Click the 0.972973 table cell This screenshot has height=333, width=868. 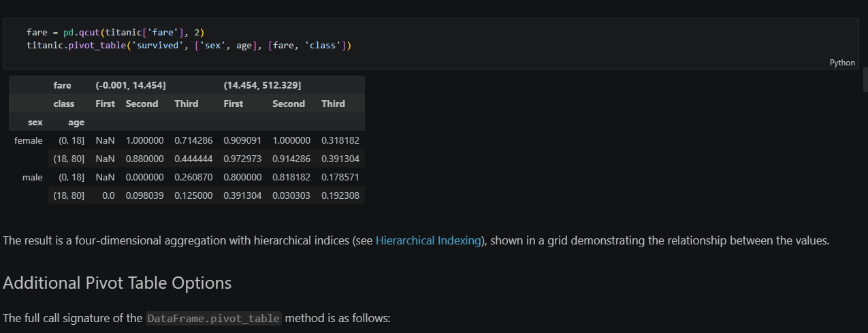click(242, 159)
